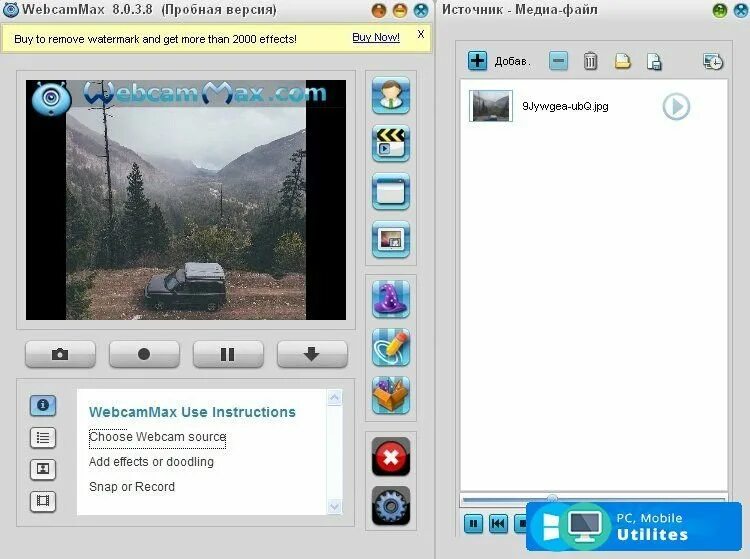Dismiss the yellow purchase banner with X
The height and width of the screenshot is (559, 750).
point(421,34)
